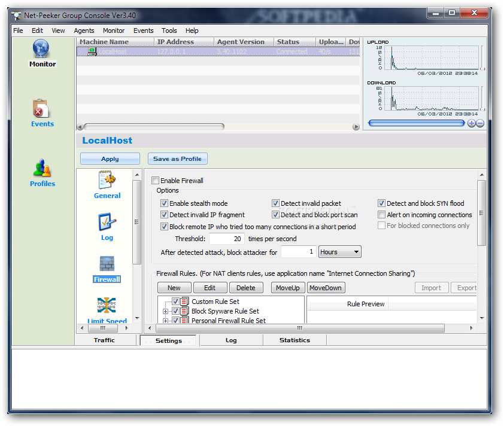Click New firewall rule button

click(x=174, y=288)
